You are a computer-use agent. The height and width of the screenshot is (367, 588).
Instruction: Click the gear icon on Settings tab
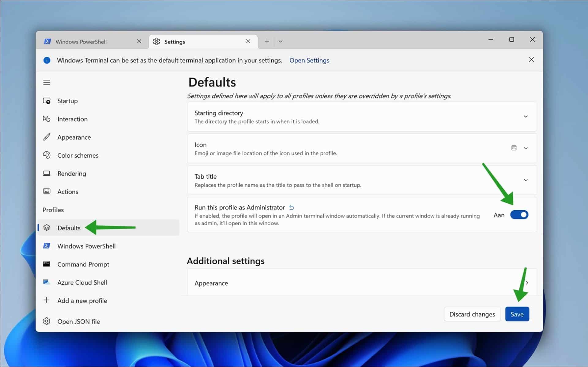click(x=156, y=41)
